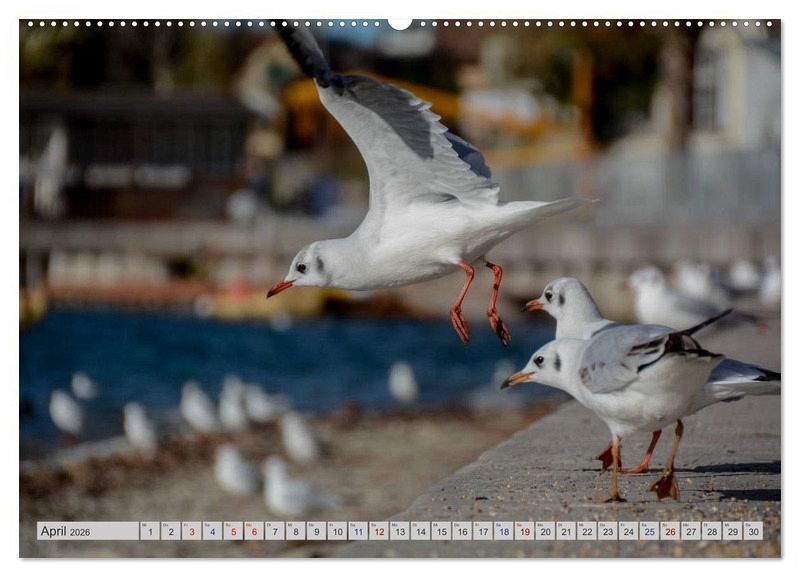Screen dimensions: 800x577
Task: Pick red day 6 in the date row
Action: (253, 531)
